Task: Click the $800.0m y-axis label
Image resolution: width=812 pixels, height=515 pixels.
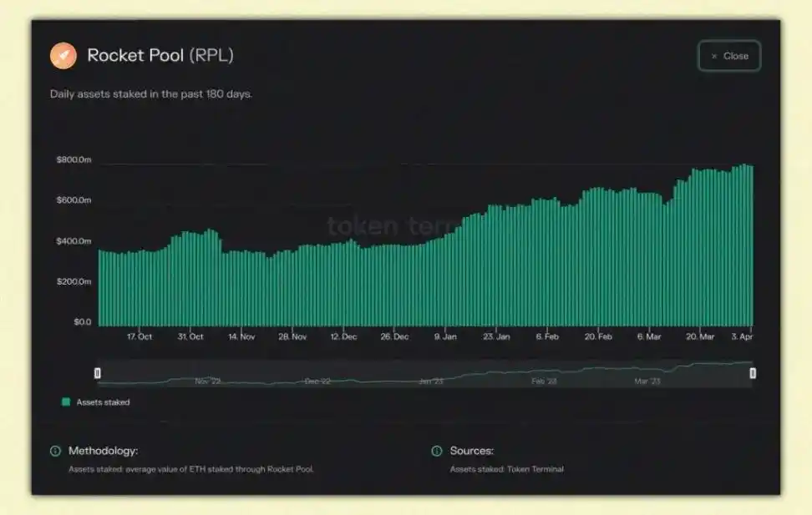Action: click(74, 159)
